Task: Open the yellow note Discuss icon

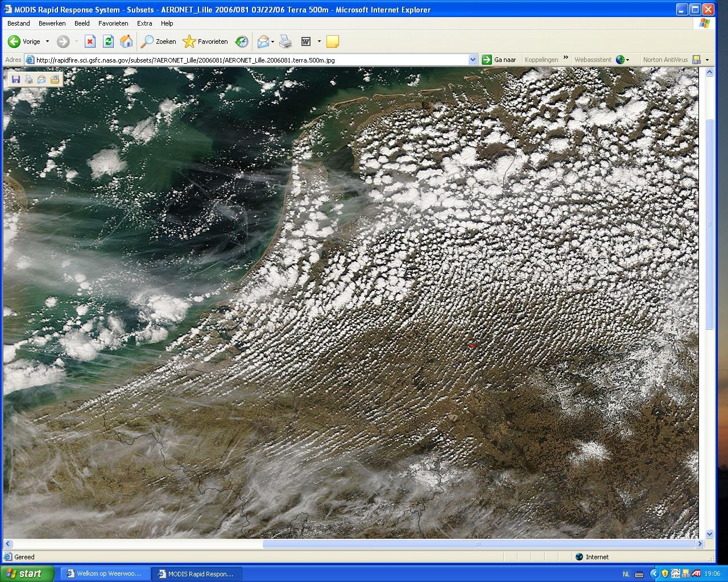Action: pos(333,41)
